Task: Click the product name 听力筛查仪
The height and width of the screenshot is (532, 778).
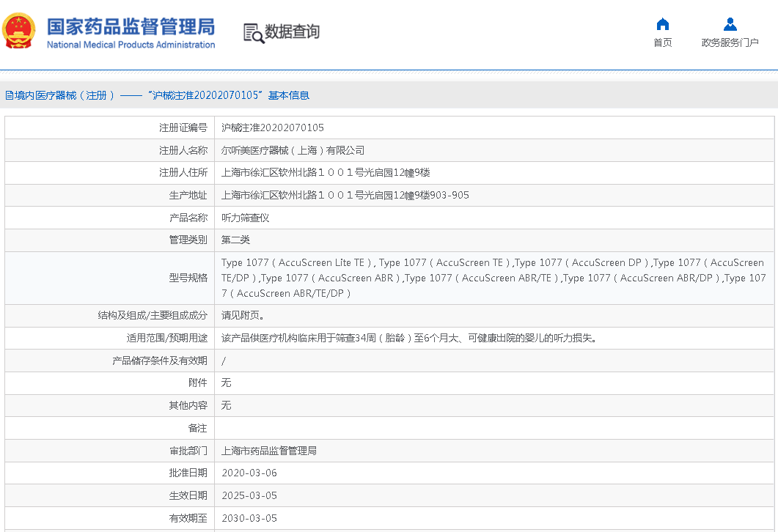Action: tap(246, 218)
